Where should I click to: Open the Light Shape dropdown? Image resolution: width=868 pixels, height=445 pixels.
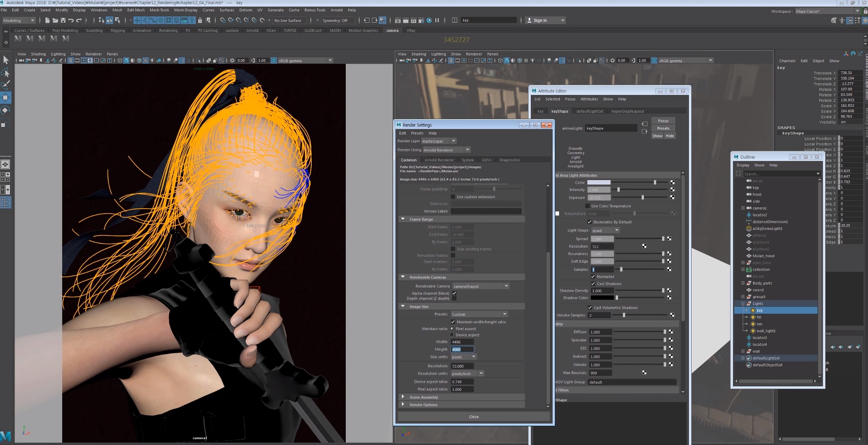(x=605, y=230)
